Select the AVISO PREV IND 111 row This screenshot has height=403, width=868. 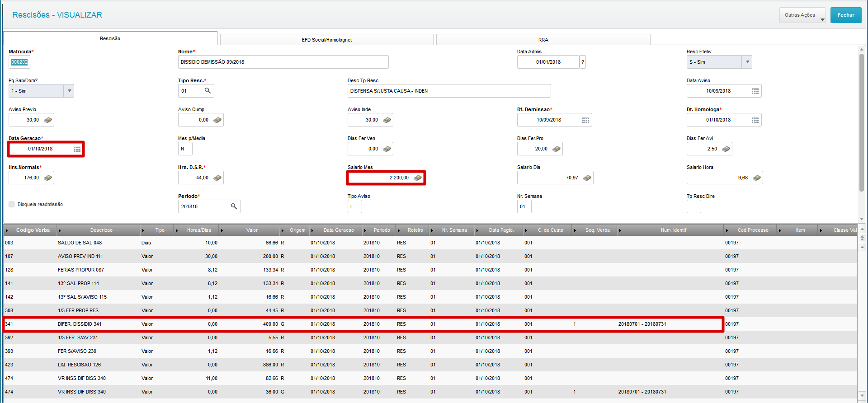pos(430,256)
